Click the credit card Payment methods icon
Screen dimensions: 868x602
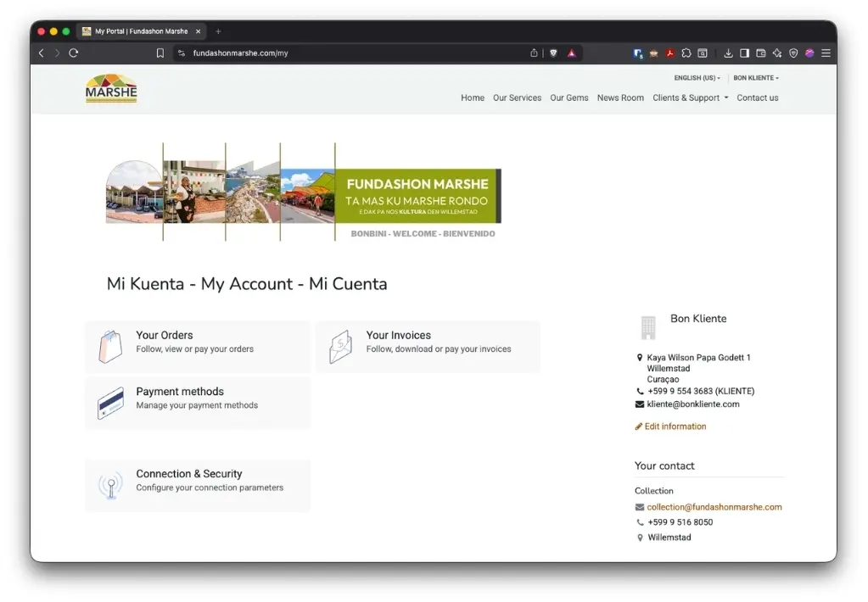[x=110, y=403]
